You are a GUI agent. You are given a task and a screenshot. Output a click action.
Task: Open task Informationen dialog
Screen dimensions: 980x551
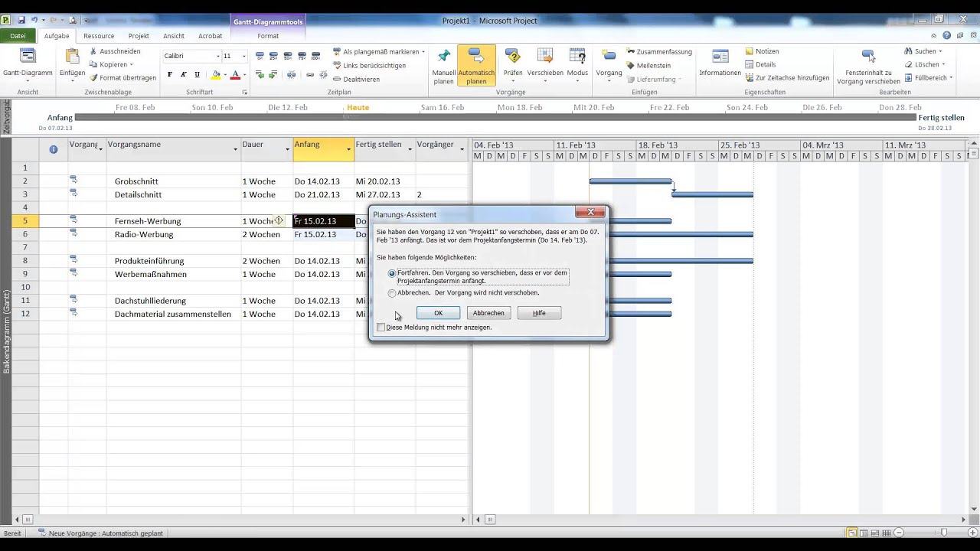(720, 63)
